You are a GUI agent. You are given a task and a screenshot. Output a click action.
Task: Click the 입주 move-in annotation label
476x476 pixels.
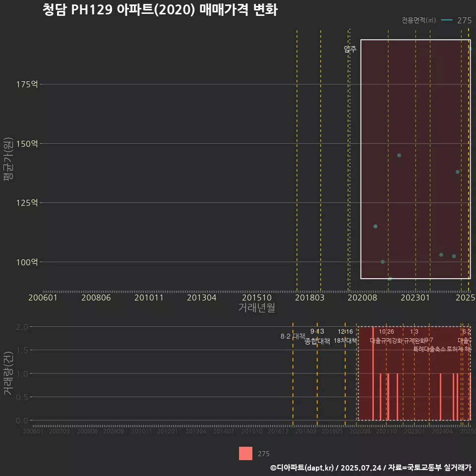(x=350, y=49)
